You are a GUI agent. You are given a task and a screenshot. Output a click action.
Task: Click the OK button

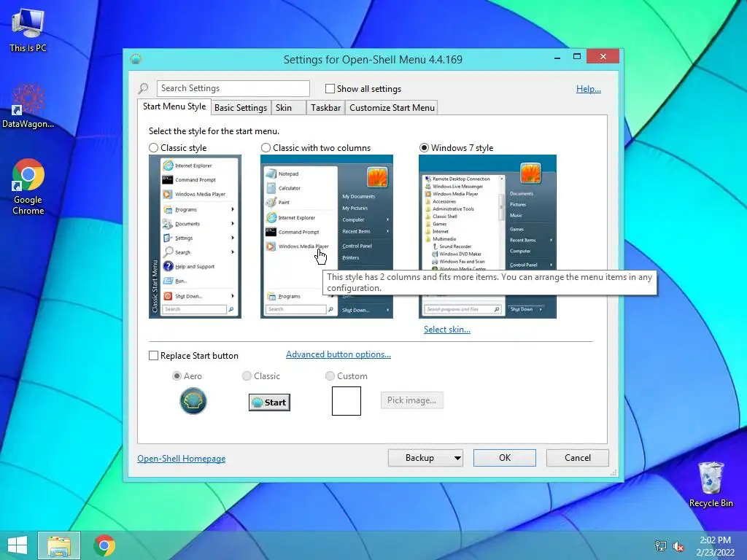(505, 458)
